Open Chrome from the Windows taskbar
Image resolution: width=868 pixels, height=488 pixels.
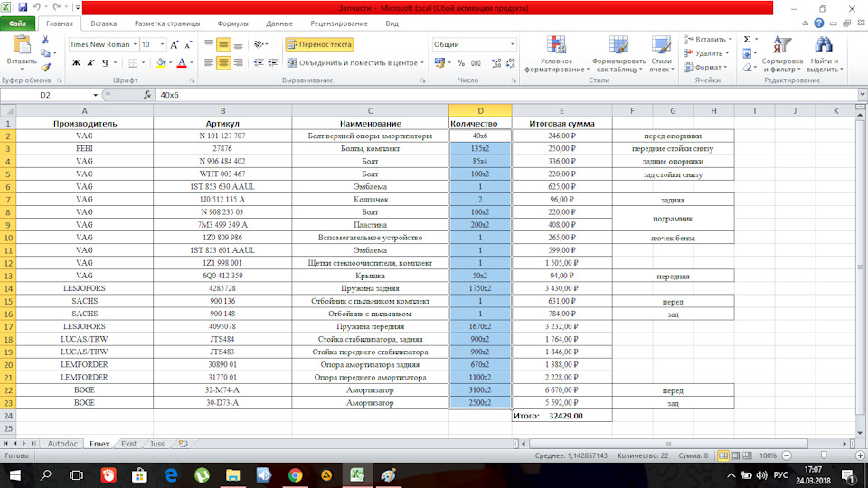pyautogui.click(x=295, y=475)
